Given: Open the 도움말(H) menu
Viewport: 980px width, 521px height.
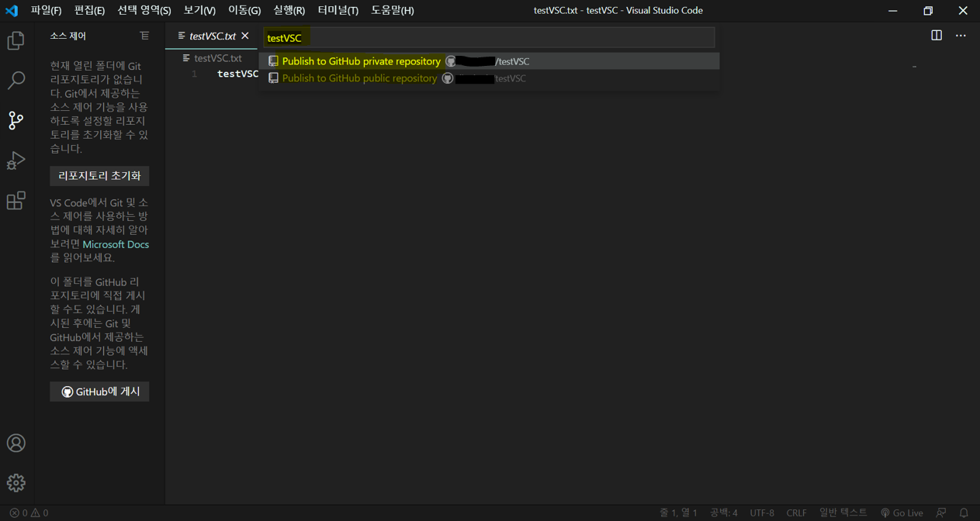Looking at the screenshot, I should (393, 10).
